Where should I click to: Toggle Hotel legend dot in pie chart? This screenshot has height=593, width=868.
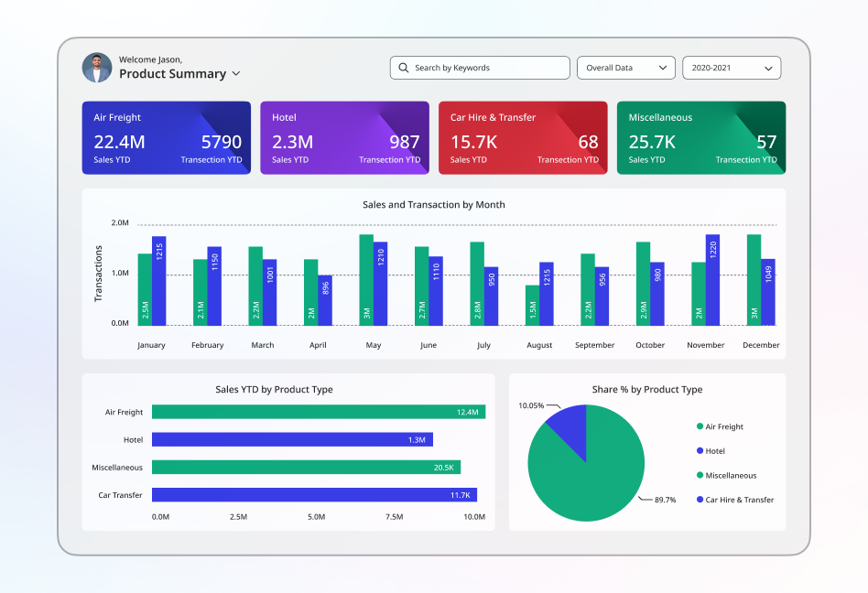[x=700, y=450]
